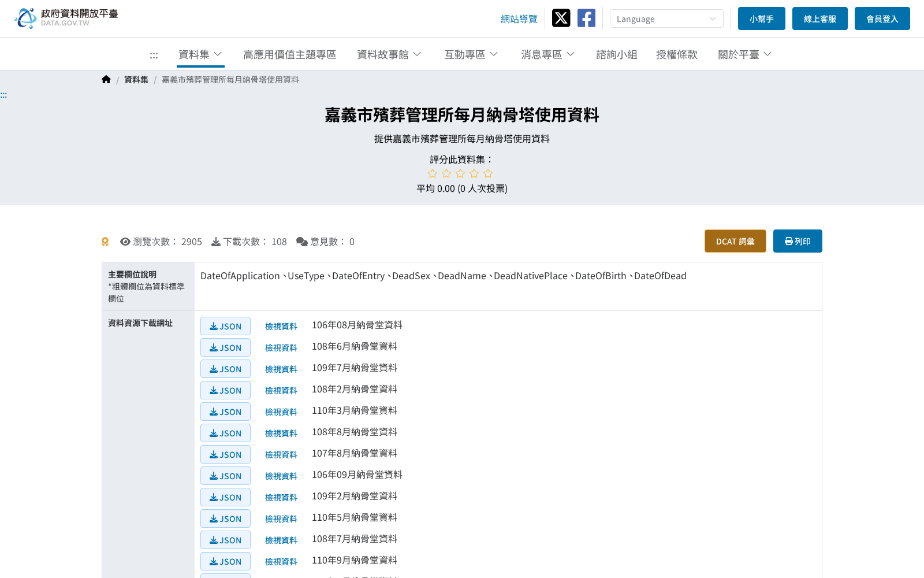This screenshot has width=924, height=578.
Task: Click the first rating star
Action: click(x=433, y=173)
